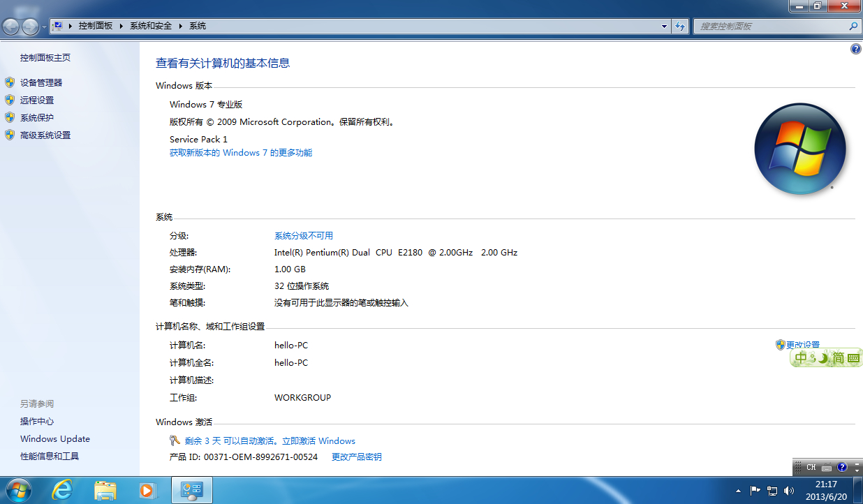Viewport: 863px width, 504px height.
Task: Open 性能信息和工具 performance info link
Action: point(50,456)
